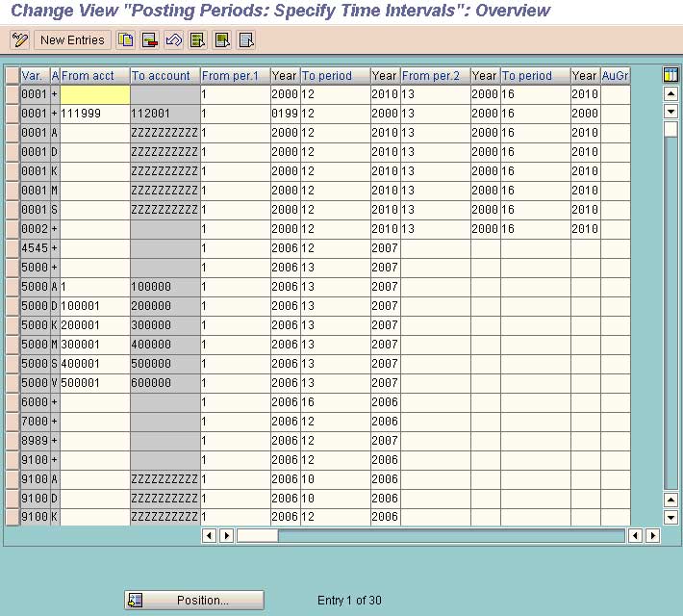Viewport: 683px width, 616px height.
Task: Click the From per.2 column header
Action: [x=436, y=75]
